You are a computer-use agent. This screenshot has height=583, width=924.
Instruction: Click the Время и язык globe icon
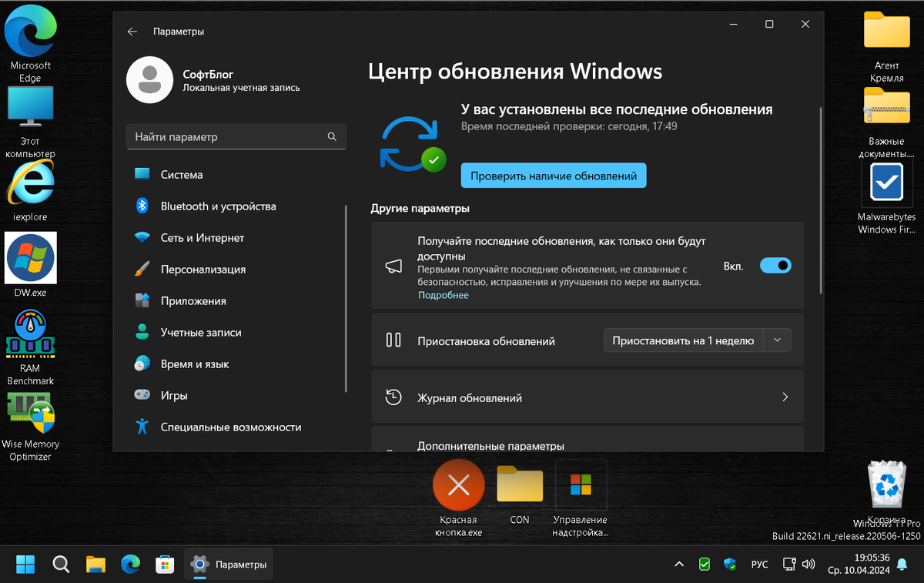coord(142,364)
